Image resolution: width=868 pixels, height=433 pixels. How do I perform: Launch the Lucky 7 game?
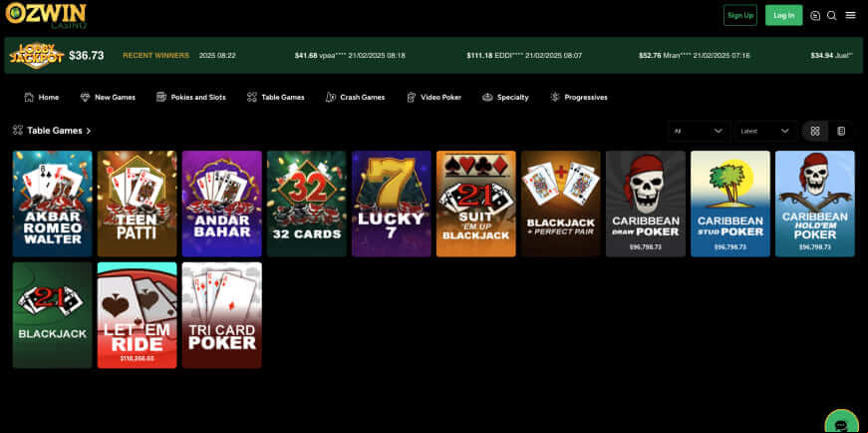[392, 204]
